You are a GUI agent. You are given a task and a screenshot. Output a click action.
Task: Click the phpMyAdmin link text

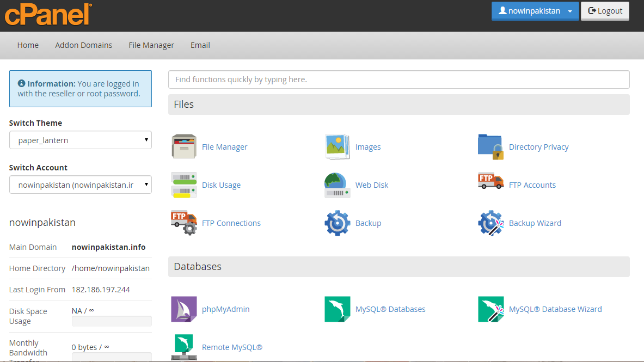[x=225, y=309]
